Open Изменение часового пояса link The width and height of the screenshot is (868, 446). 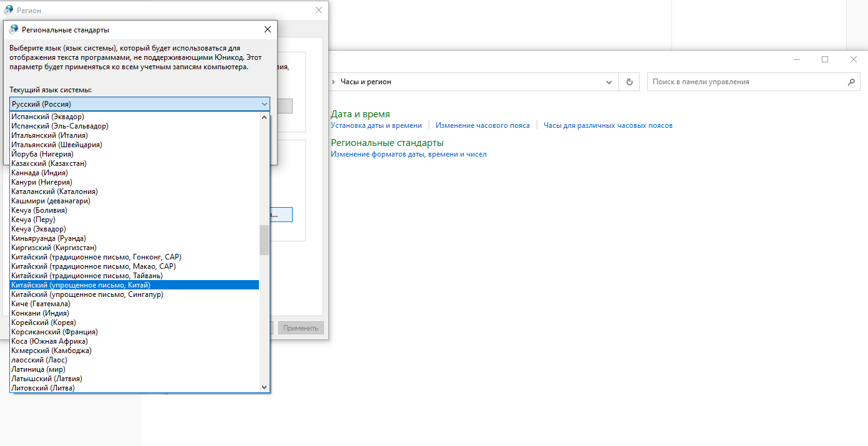(482, 125)
